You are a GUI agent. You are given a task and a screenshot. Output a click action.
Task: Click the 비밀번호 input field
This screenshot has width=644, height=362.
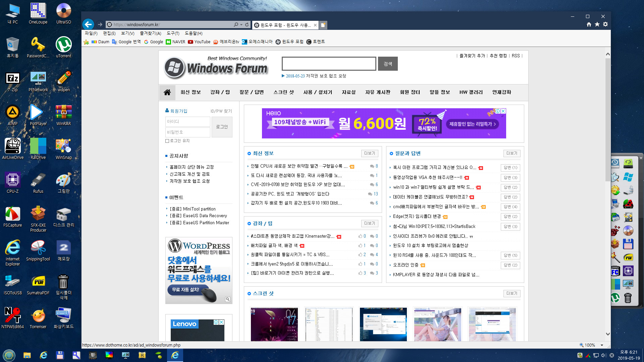(x=187, y=132)
